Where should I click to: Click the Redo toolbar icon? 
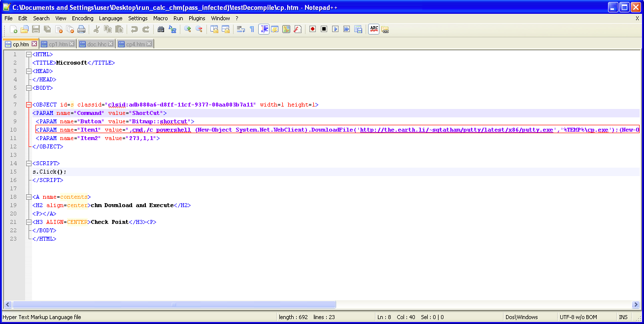(x=146, y=29)
